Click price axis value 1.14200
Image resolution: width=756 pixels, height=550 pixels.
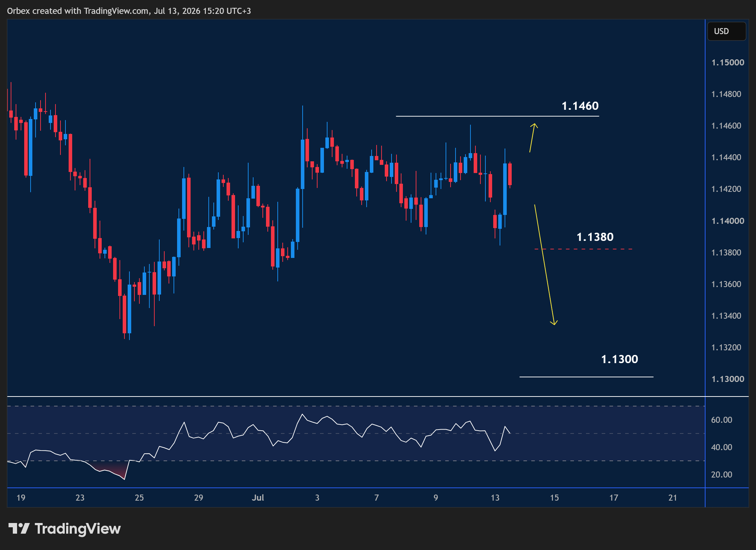726,189
